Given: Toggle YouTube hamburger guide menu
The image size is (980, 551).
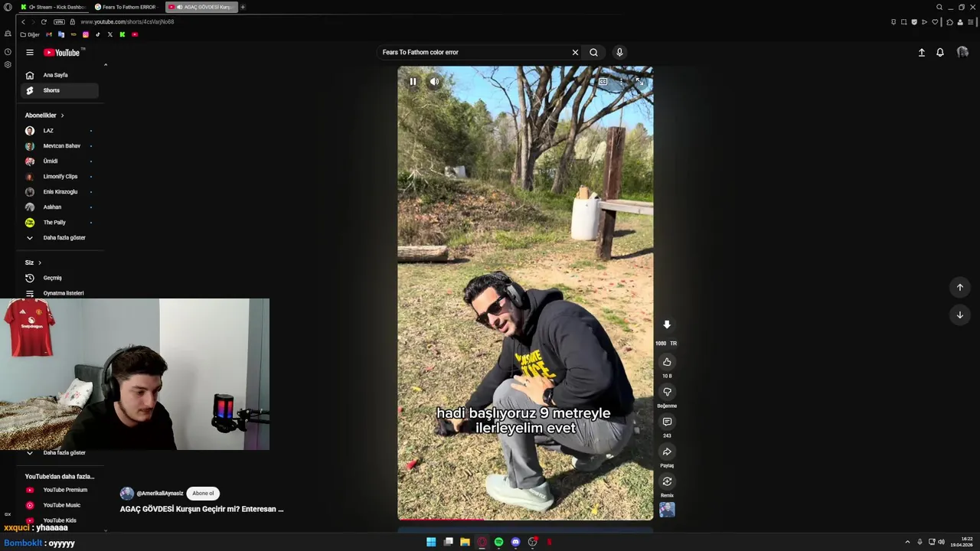Looking at the screenshot, I should (x=30, y=52).
